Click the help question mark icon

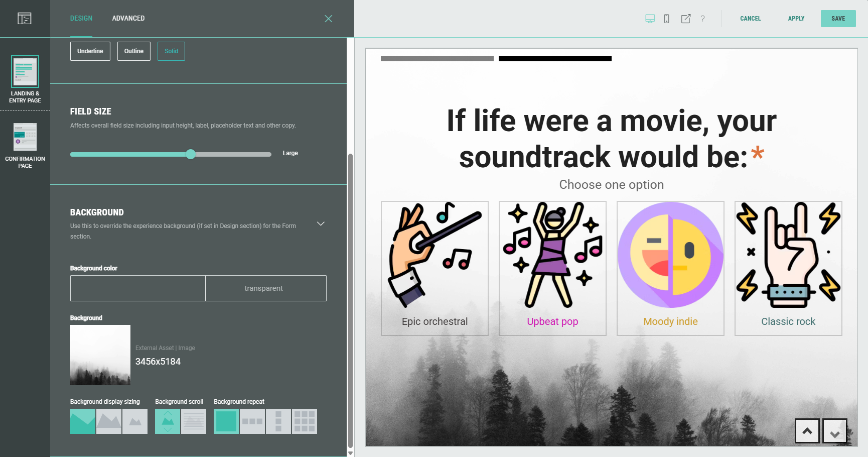click(x=702, y=19)
